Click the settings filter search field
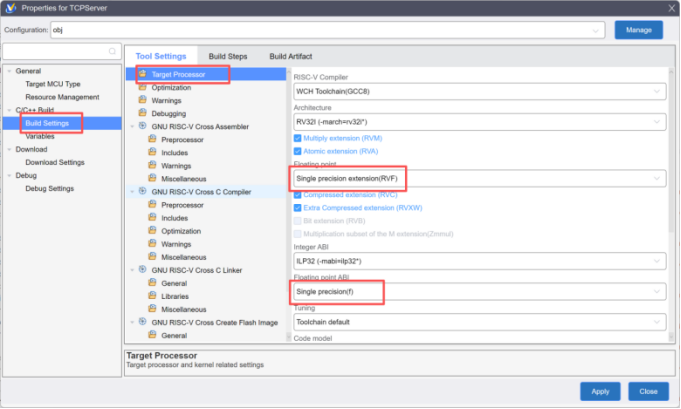This screenshot has height=409, width=681. pyautogui.click(x=62, y=51)
